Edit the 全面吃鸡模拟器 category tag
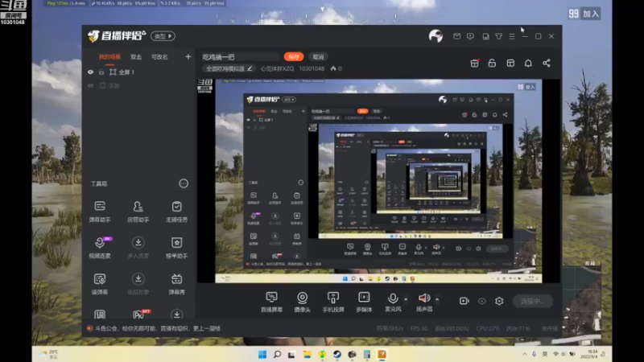Viewport: 644px width, 362px height. pos(229,68)
